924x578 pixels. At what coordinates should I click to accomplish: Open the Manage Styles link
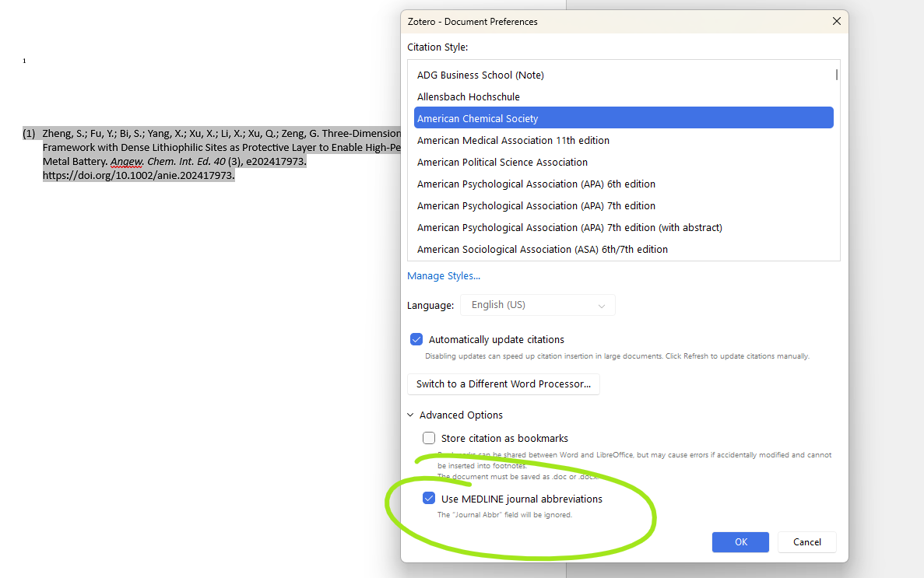pos(443,275)
